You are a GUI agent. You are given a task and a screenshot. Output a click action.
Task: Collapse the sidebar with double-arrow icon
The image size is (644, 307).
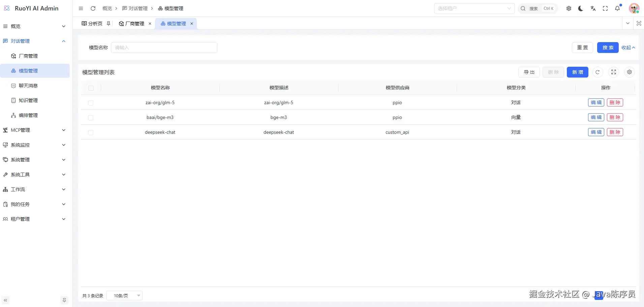click(5, 300)
